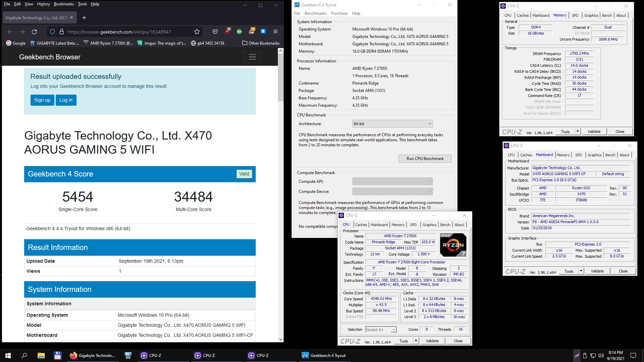644x362 pixels.
Task: Switch to SPD tab in Memory CPU-Z window
Action: [x=575, y=15]
